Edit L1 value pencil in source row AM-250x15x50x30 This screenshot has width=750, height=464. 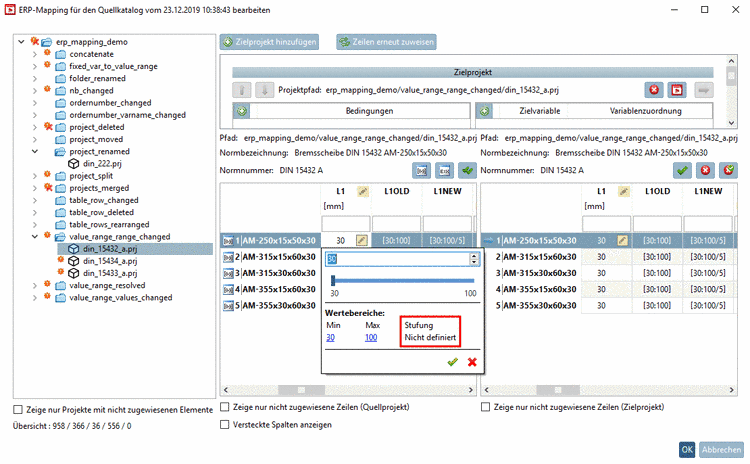[362, 241]
